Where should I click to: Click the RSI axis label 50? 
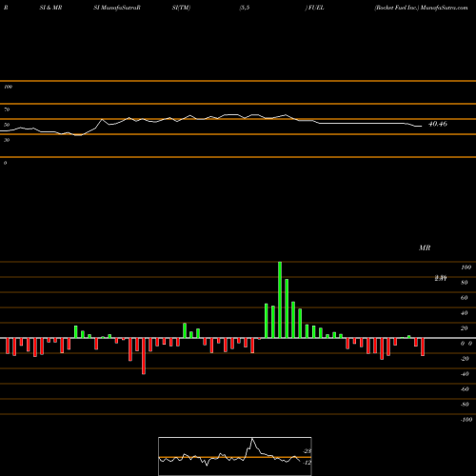[x=7, y=125]
